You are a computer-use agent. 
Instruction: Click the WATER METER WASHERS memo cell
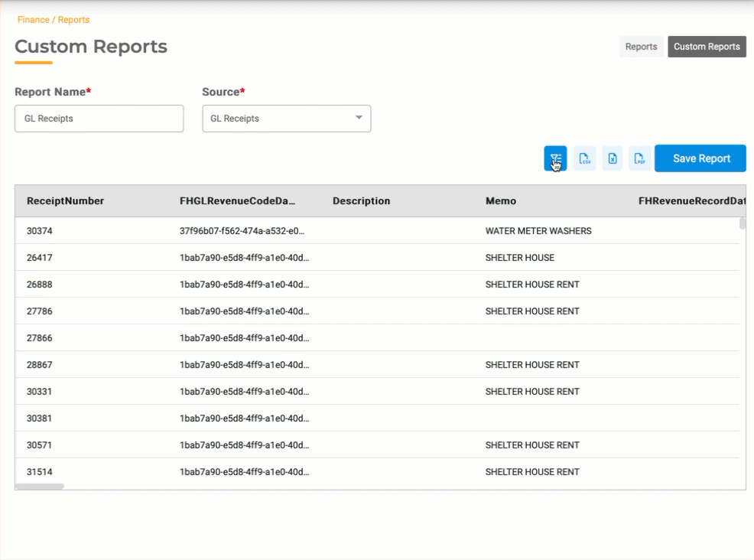[538, 231]
